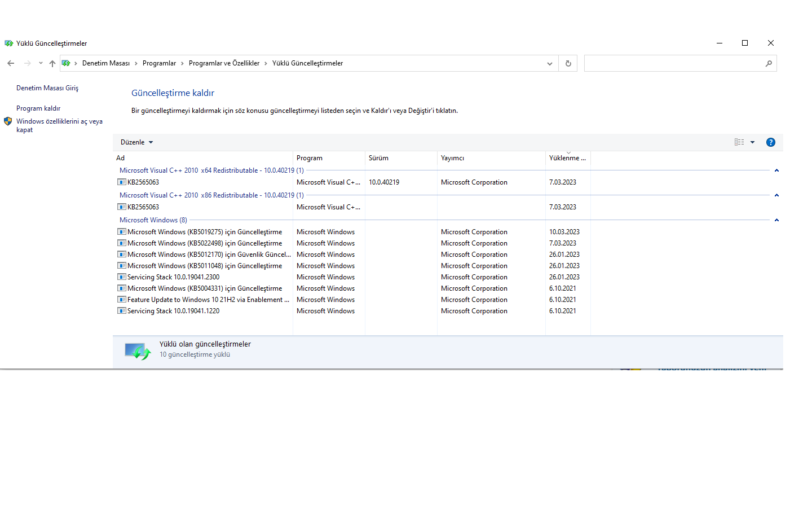Screen dimensions: 812x508
Task: Sort by the Yüklenme column header
Action: coord(568,158)
